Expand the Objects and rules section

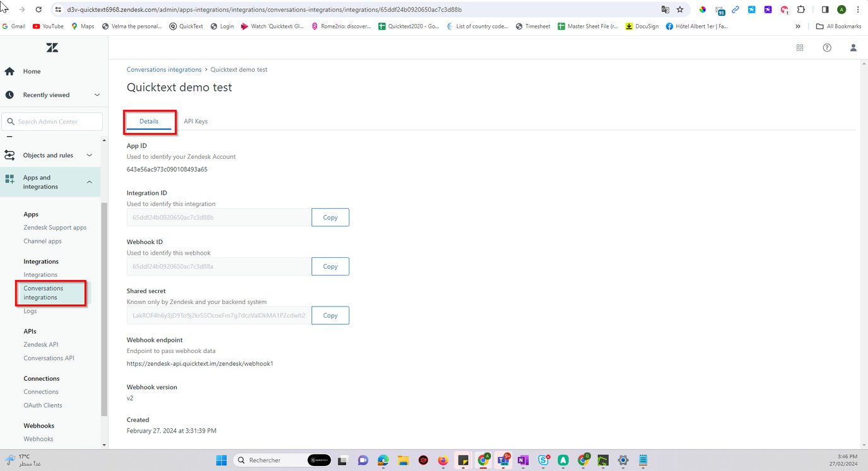(x=89, y=155)
